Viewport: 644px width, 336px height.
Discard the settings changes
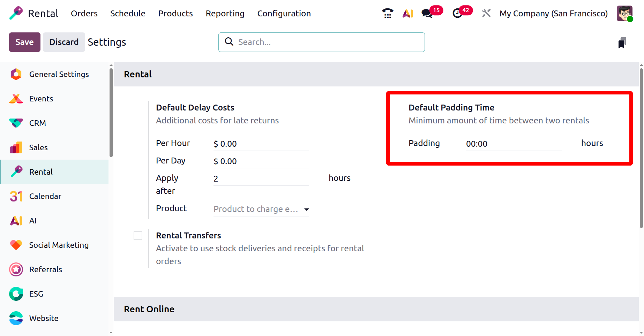tap(64, 42)
